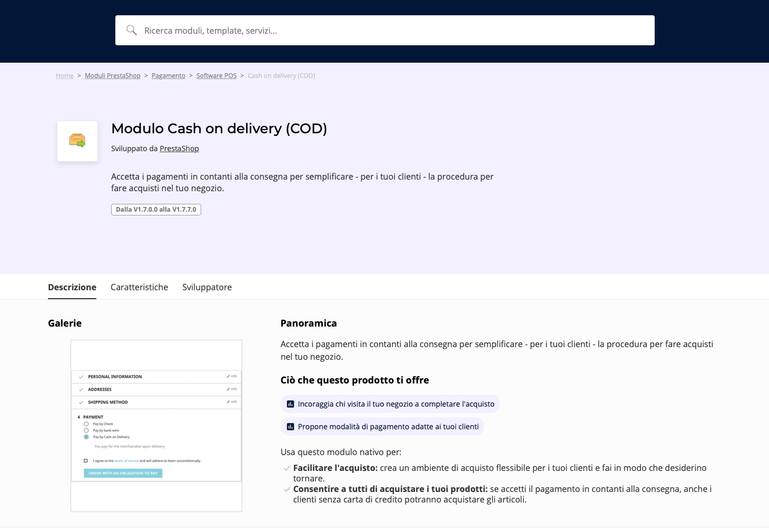This screenshot has height=532, width=769.
Task: Switch to the Caratteristiche tab
Action: click(139, 287)
